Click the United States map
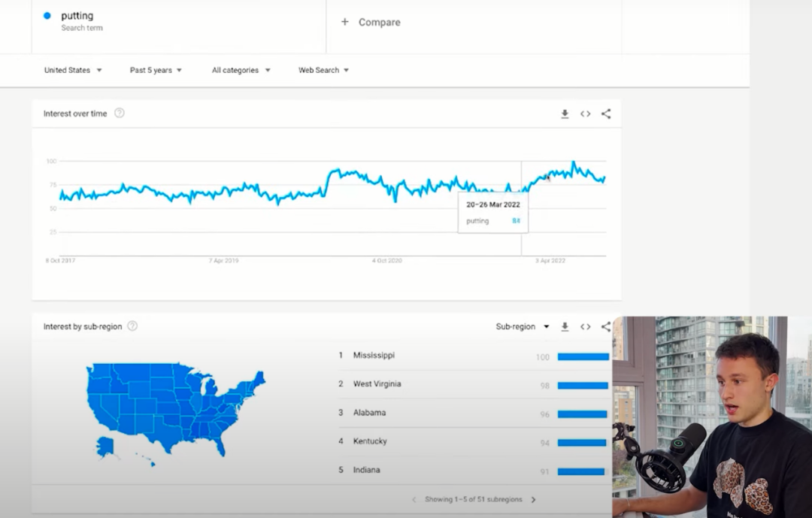 click(x=176, y=414)
